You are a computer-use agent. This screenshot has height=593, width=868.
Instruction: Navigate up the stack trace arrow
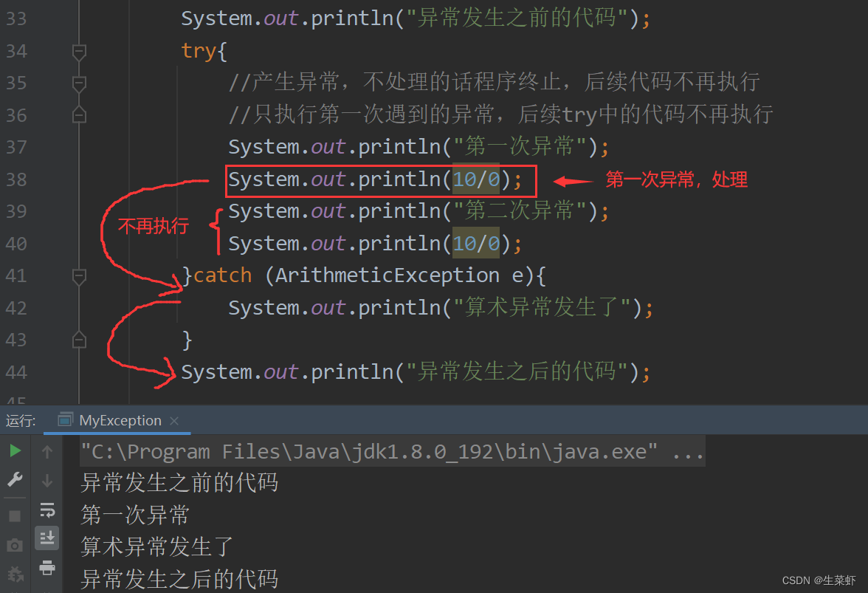[47, 450]
